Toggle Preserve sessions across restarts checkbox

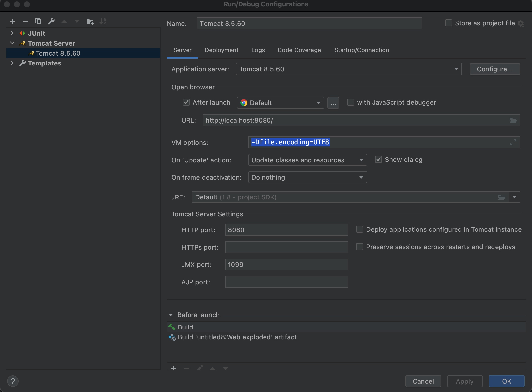359,247
